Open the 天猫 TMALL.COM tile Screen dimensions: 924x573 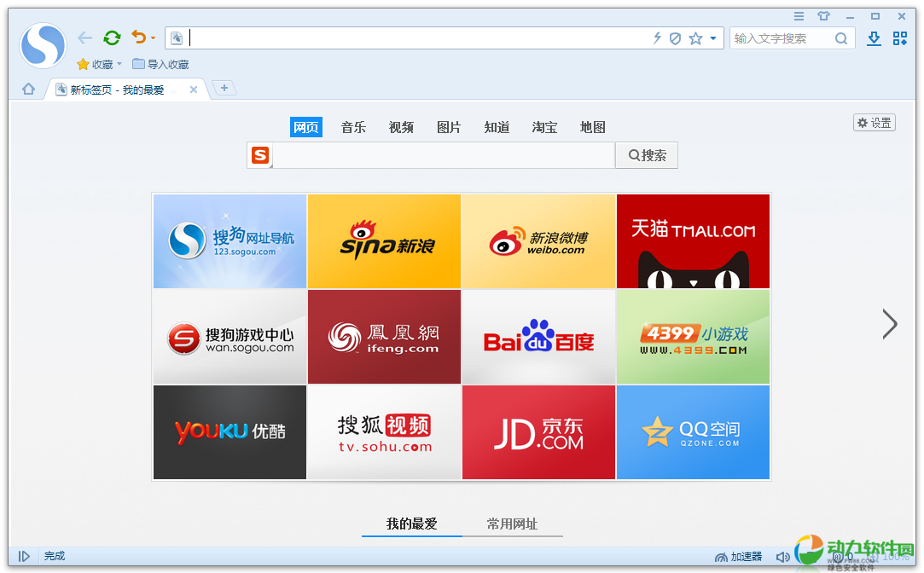coord(693,241)
